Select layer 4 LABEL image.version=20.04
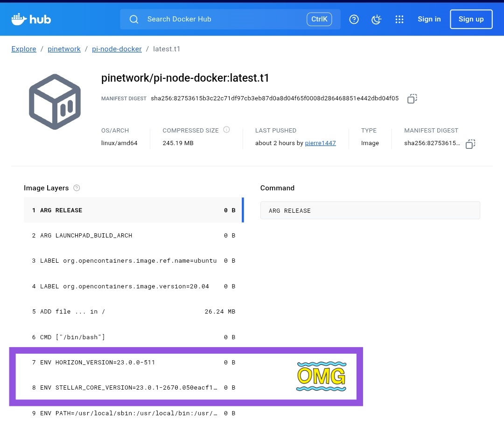This screenshot has height=426, width=504. click(x=134, y=286)
